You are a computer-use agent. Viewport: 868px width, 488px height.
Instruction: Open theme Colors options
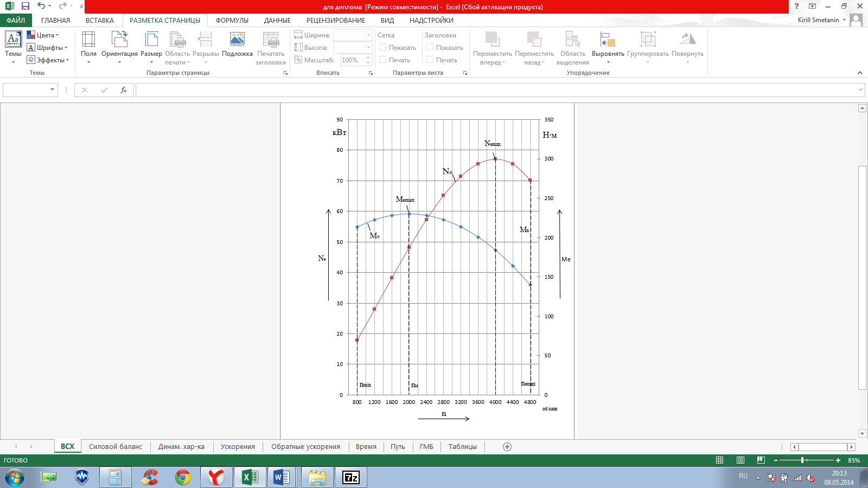[x=43, y=35]
